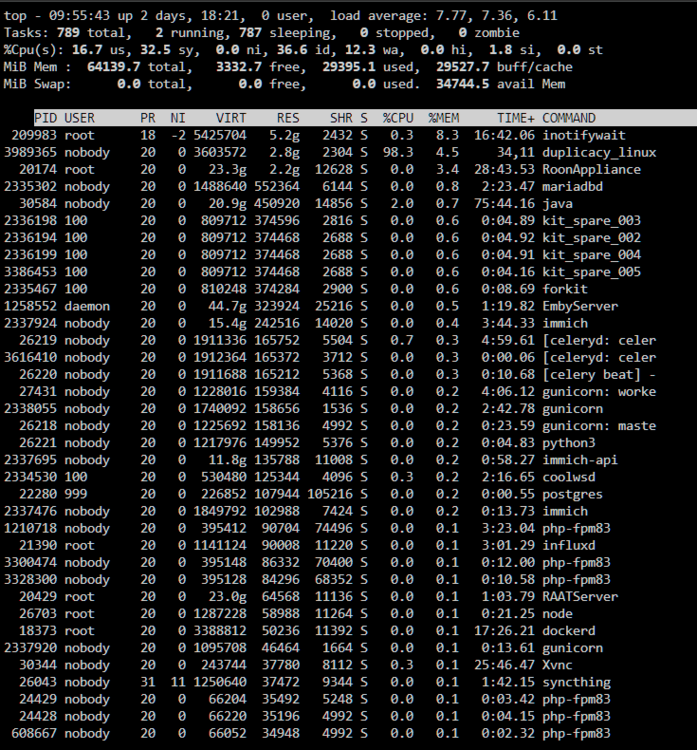Select the Xvnc command name

tap(557, 665)
